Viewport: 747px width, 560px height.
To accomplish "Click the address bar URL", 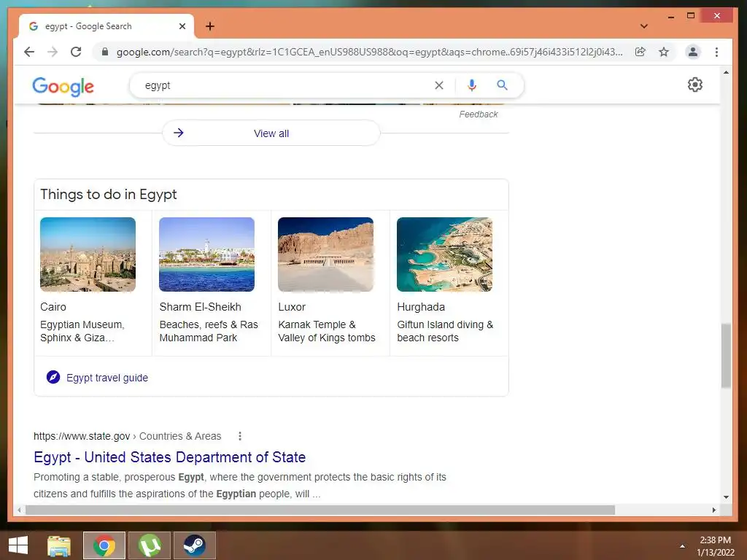I will click(369, 52).
